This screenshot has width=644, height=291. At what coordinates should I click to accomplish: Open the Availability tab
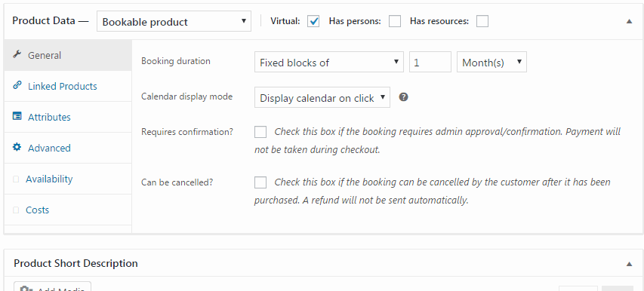(x=68, y=179)
